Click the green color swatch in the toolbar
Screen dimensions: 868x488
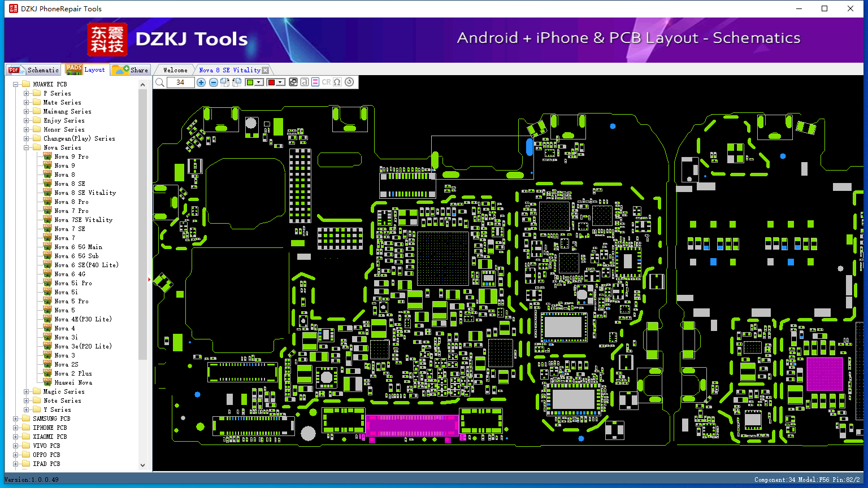pyautogui.click(x=250, y=82)
